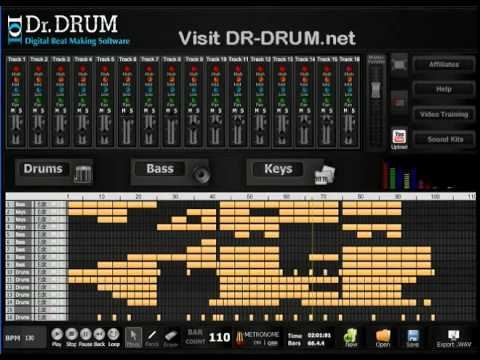Click the Track 5 Pan knob
The width and height of the screenshot is (480, 360).
[105, 100]
